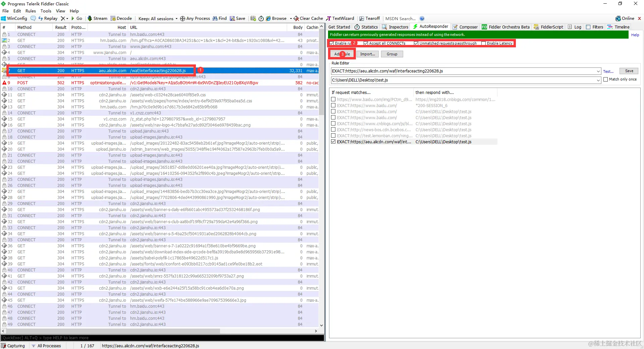Screen dimensions: 644x349
Task: Open the View menu
Action: point(60,11)
